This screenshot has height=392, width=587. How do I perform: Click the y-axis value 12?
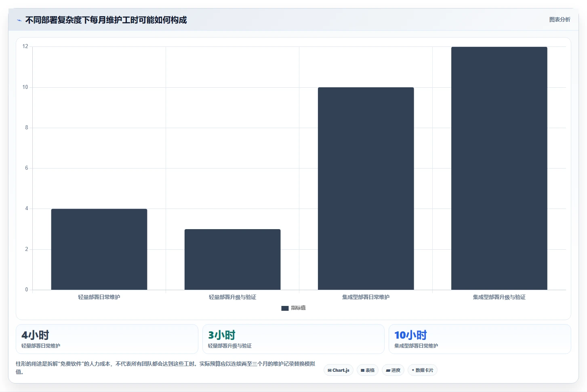tap(25, 46)
